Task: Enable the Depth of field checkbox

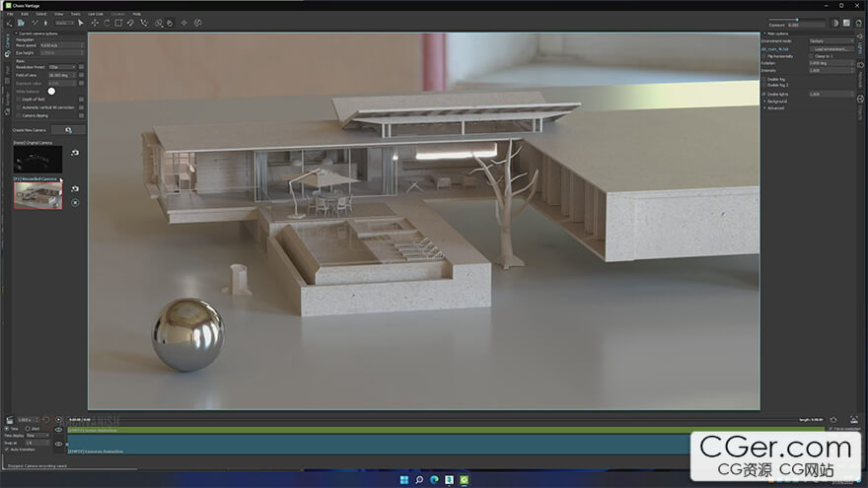Action: 17,100
